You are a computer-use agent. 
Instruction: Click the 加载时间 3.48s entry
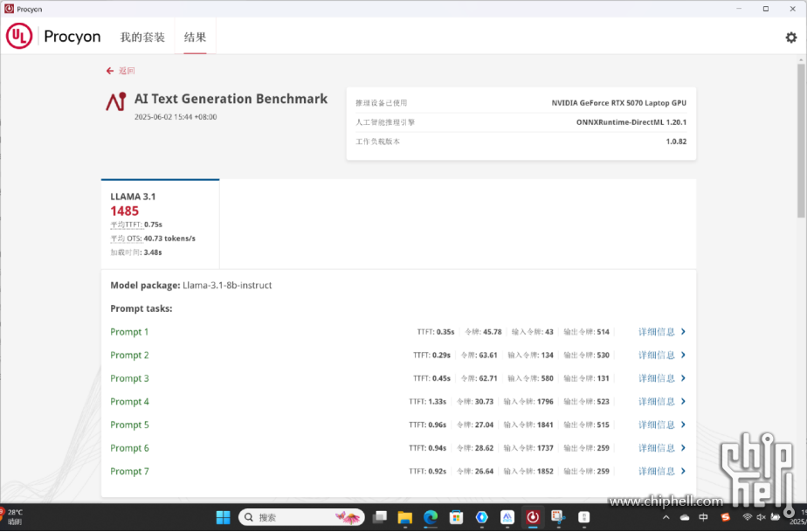(x=136, y=252)
